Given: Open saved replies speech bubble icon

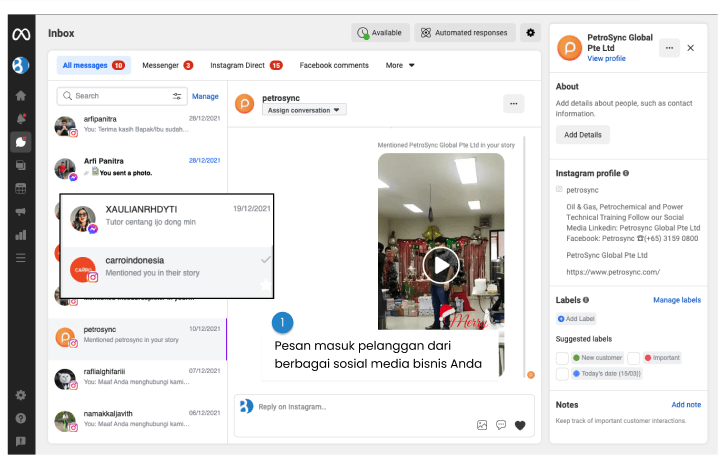Looking at the screenshot, I should pyautogui.click(x=501, y=425).
